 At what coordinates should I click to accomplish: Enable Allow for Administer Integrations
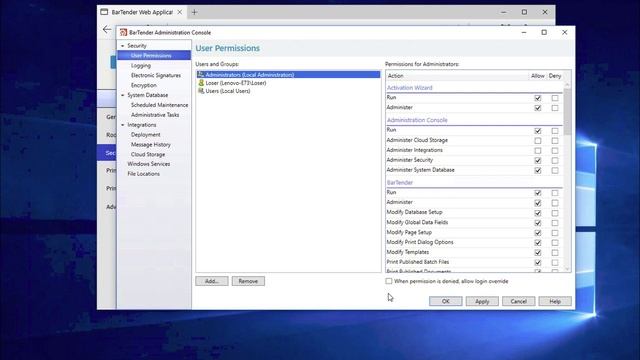tap(538, 151)
